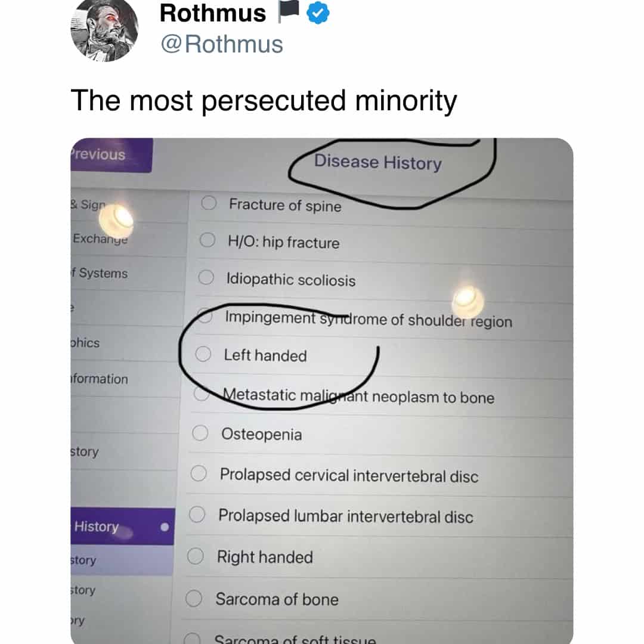Choose Idiopathic scoliosis option
Viewport: 644px width, 644px height.
(206, 277)
